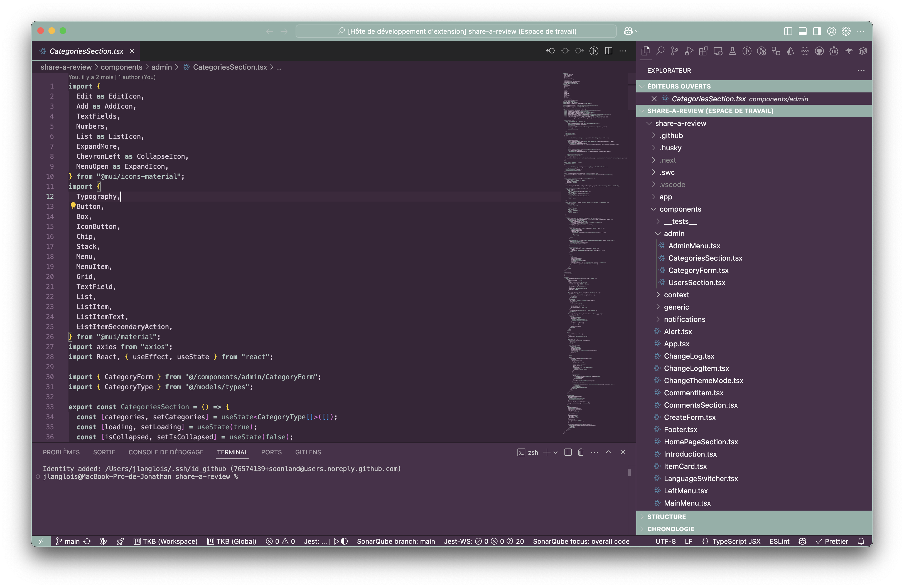904x588 pixels.
Task: Open the new terminal dropdown arrow
Action: coord(556,452)
